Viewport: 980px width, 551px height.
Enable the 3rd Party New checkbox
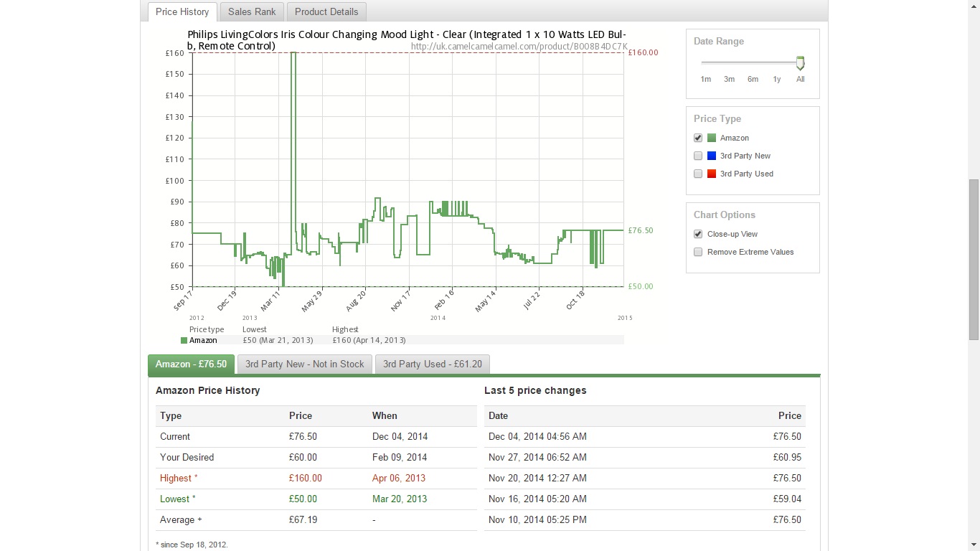coord(698,156)
